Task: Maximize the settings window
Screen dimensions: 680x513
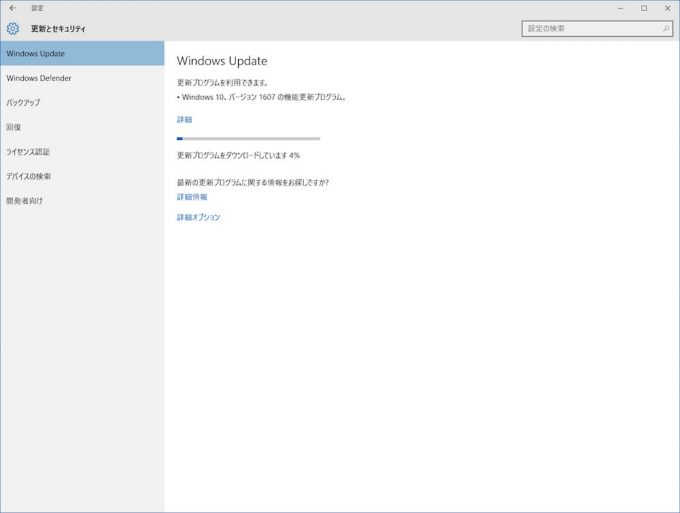Action: 644,8
